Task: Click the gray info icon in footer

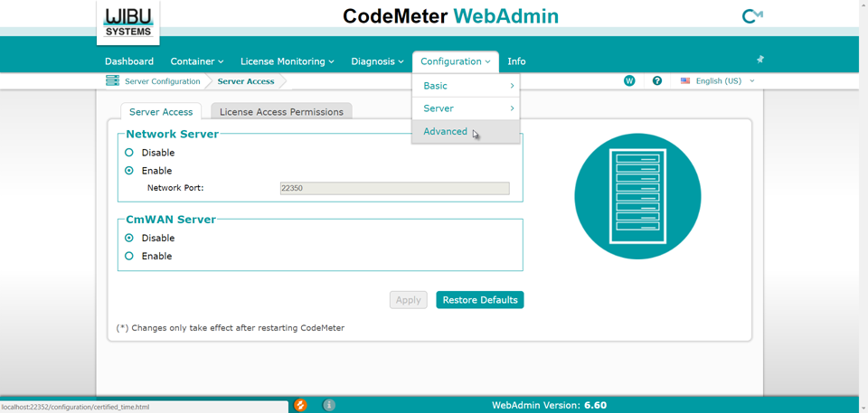Action: point(329,405)
